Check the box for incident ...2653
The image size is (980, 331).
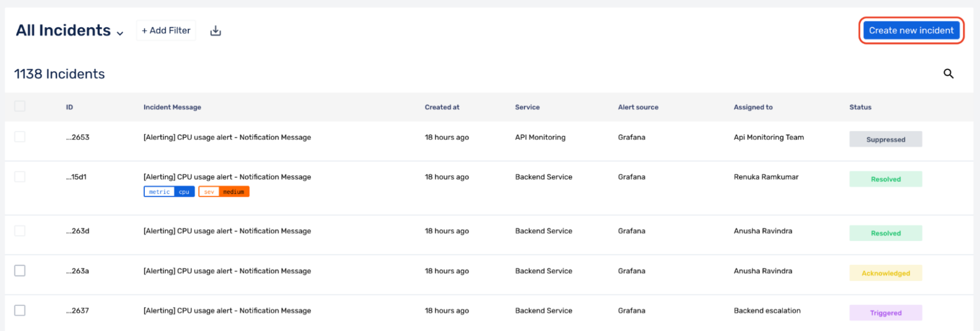(20, 137)
